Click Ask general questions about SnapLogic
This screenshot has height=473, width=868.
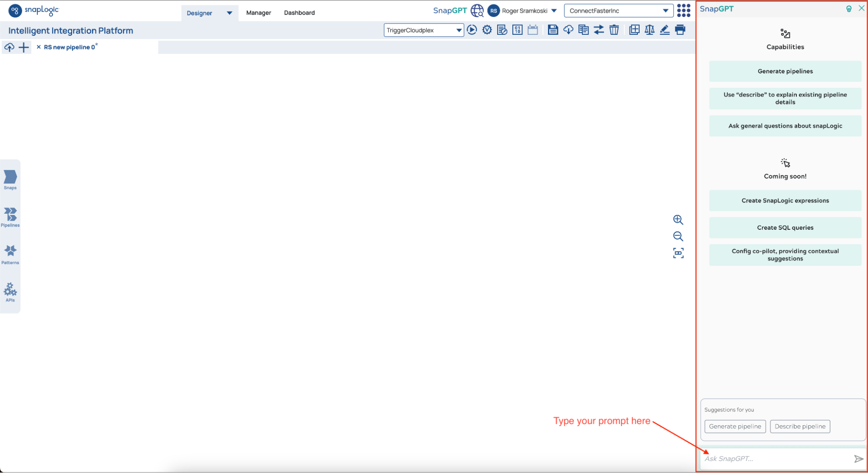[784, 125]
